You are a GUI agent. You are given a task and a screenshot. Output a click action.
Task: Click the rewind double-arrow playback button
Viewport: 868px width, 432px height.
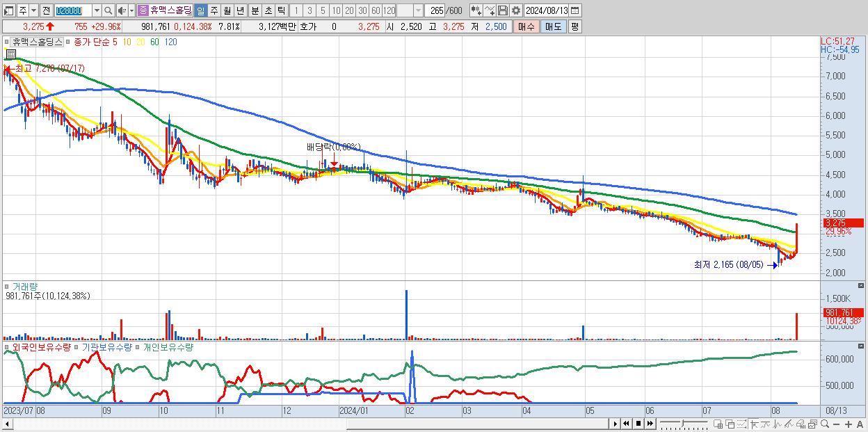point(626,424)
